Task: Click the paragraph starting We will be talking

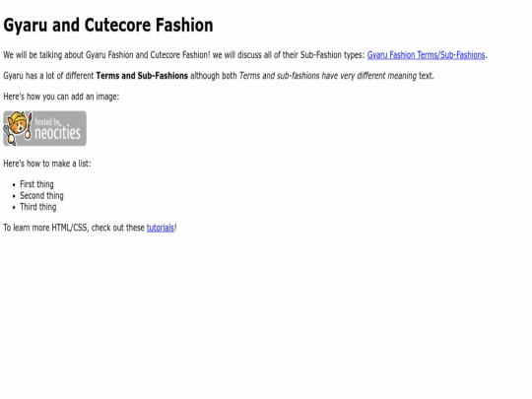Action: [x=245, y=55]
